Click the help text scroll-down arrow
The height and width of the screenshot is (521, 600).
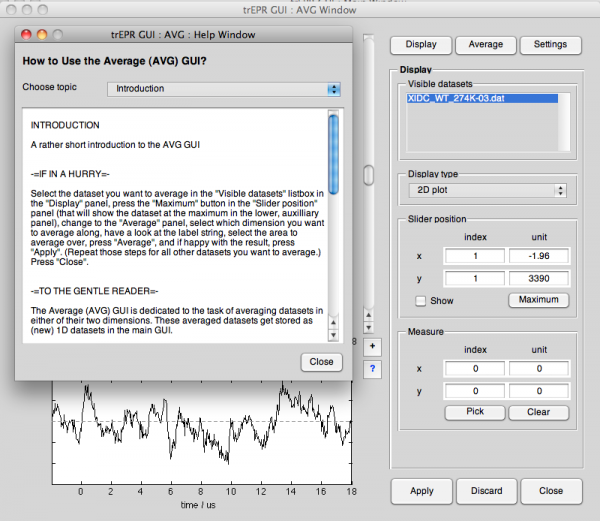tap(334, 335)
